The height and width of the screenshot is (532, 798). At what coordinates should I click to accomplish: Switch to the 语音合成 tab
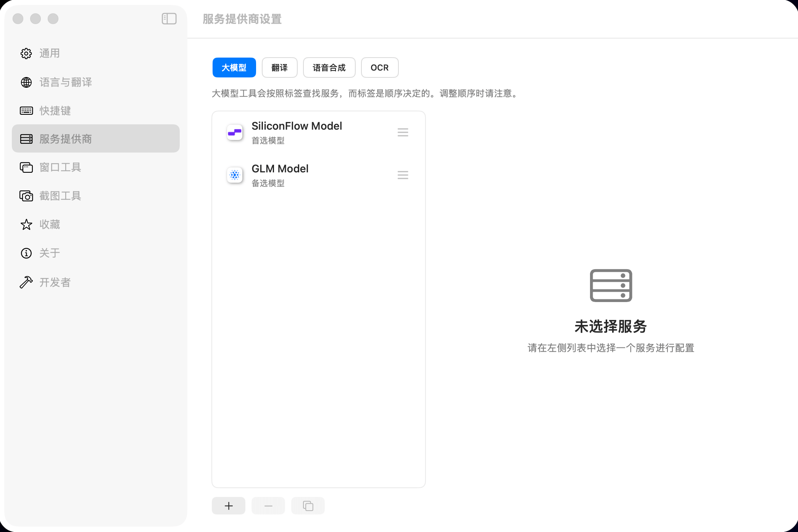[329, 68]
